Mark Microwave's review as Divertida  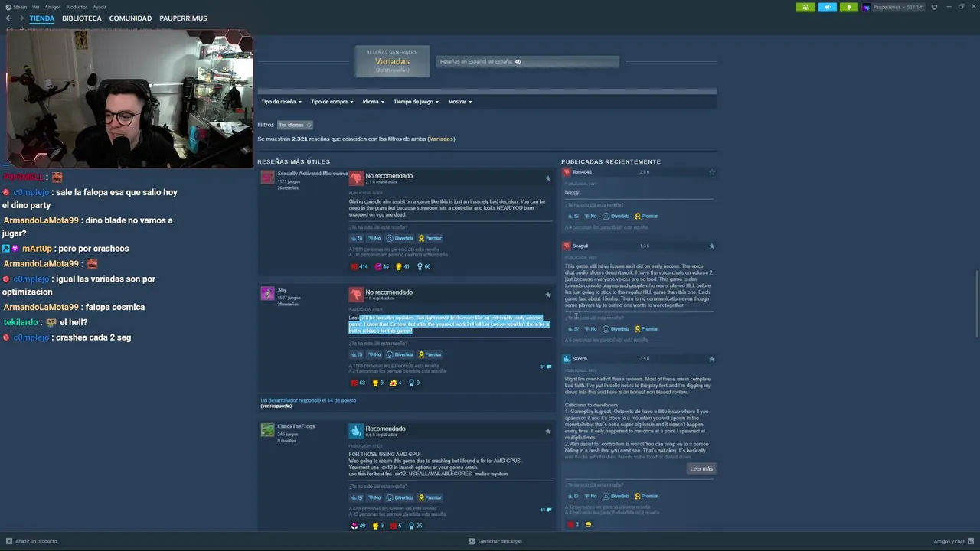point(400,238)
